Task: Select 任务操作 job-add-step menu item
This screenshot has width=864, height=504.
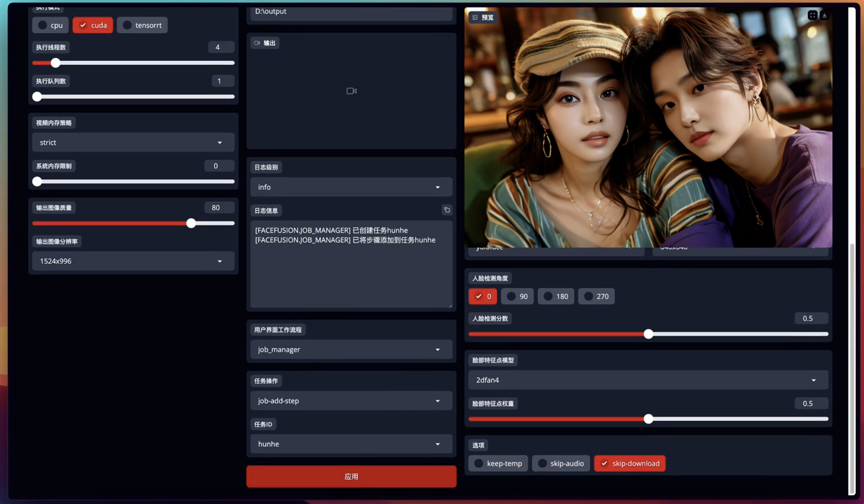Action: click(351, 399)
